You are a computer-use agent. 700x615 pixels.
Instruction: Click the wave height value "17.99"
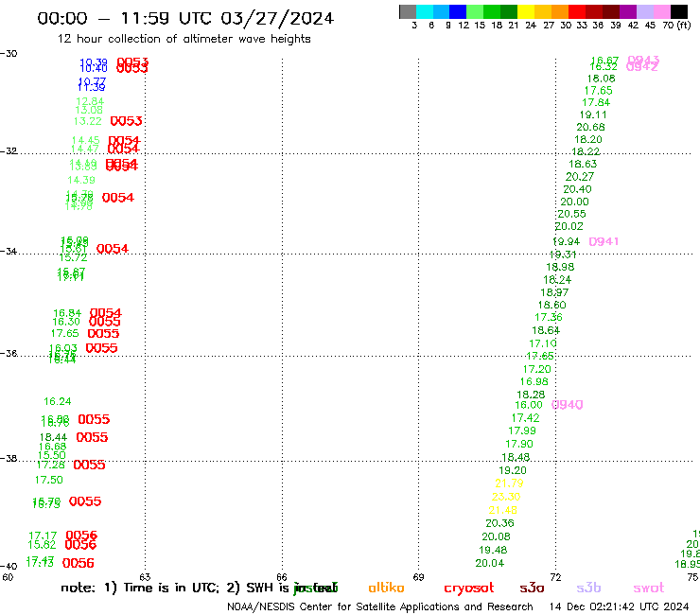coord(522,431)
